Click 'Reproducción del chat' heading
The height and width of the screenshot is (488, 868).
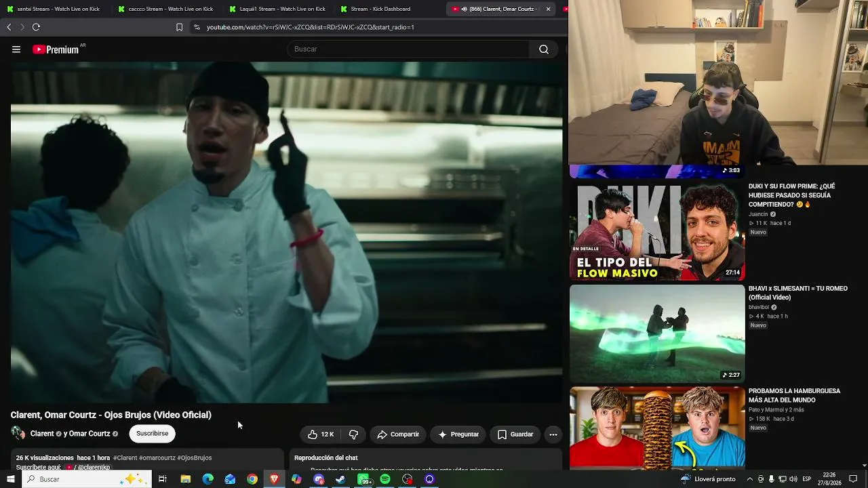(x=325, y=458)
